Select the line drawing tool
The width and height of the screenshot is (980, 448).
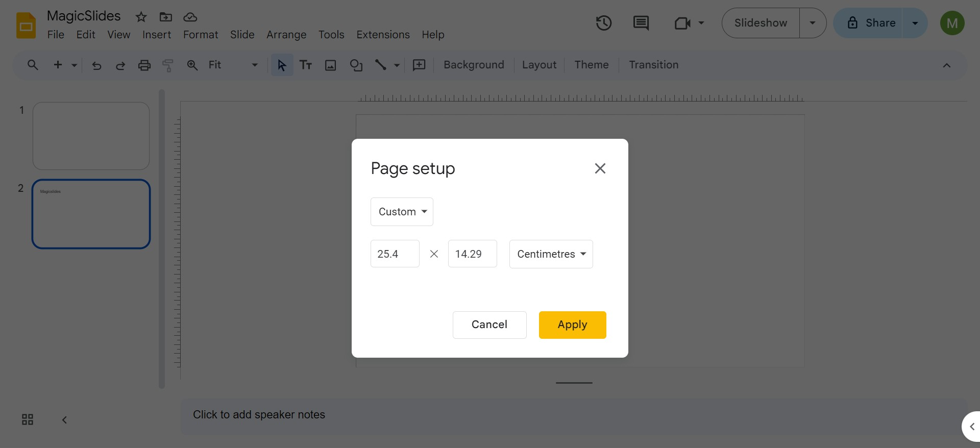pos(381,65)
